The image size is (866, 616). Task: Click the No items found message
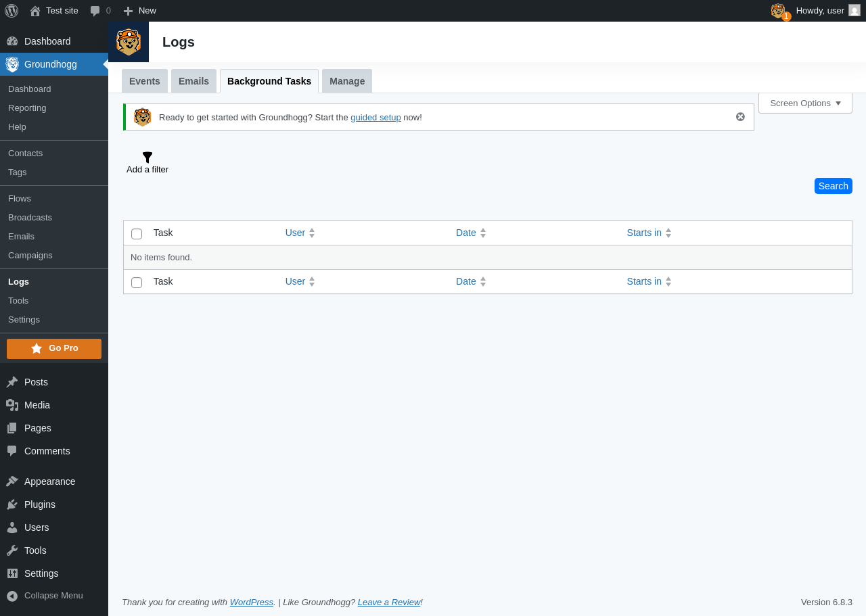(161, 257)
